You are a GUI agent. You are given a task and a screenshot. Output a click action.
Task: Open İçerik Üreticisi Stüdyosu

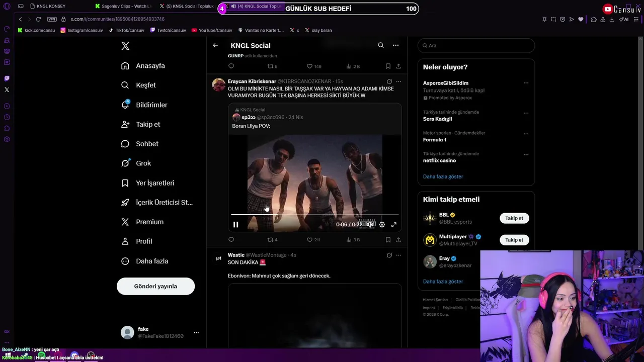coord(157,202)
